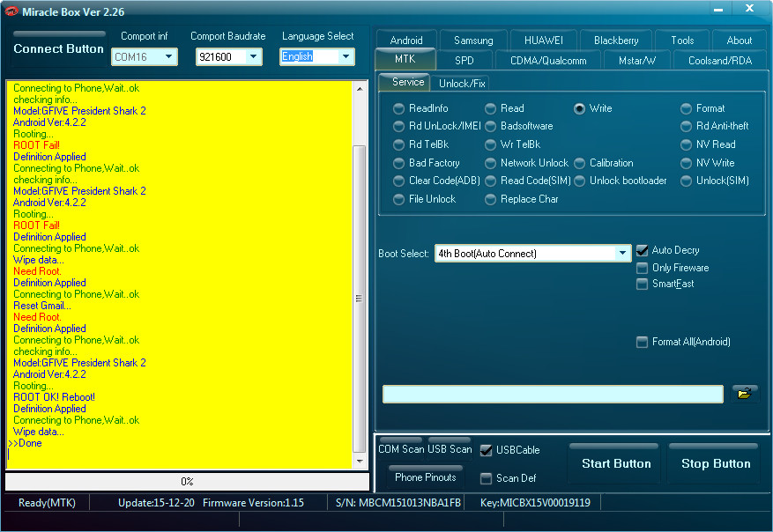Click the '>>Done' log line
The height and width of the screenshot is (532, 773).
[26, 443]
